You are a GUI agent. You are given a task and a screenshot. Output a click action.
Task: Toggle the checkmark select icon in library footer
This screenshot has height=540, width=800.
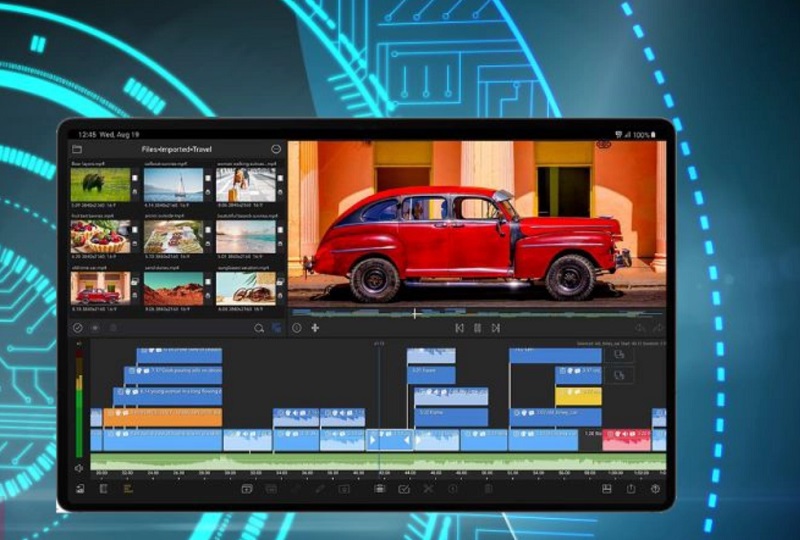pyautogui.click(x=78, y=327)
